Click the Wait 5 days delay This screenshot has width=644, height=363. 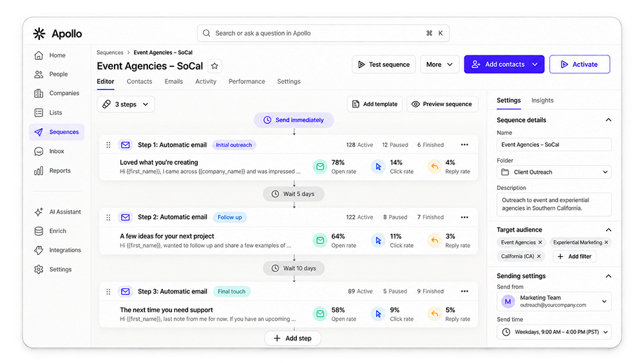(294, 194)
